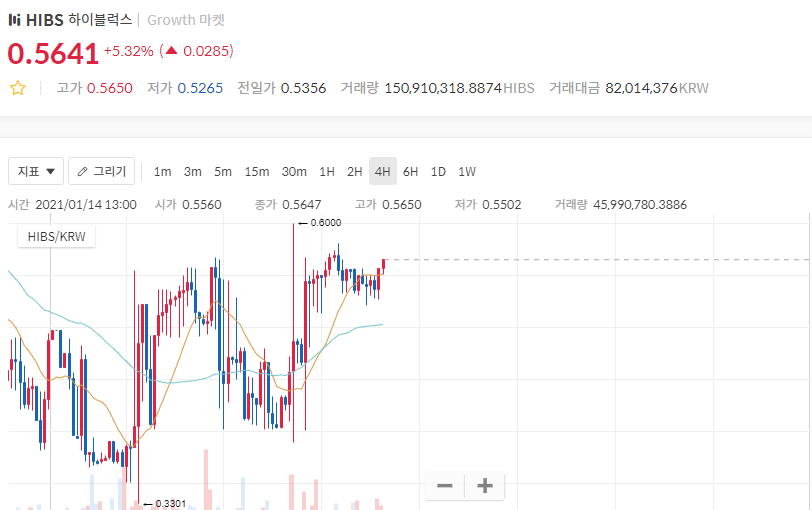The height and width of the screenshot is (510, 812).
Task: Switch to the 6H interval
Action: (410, 171)
